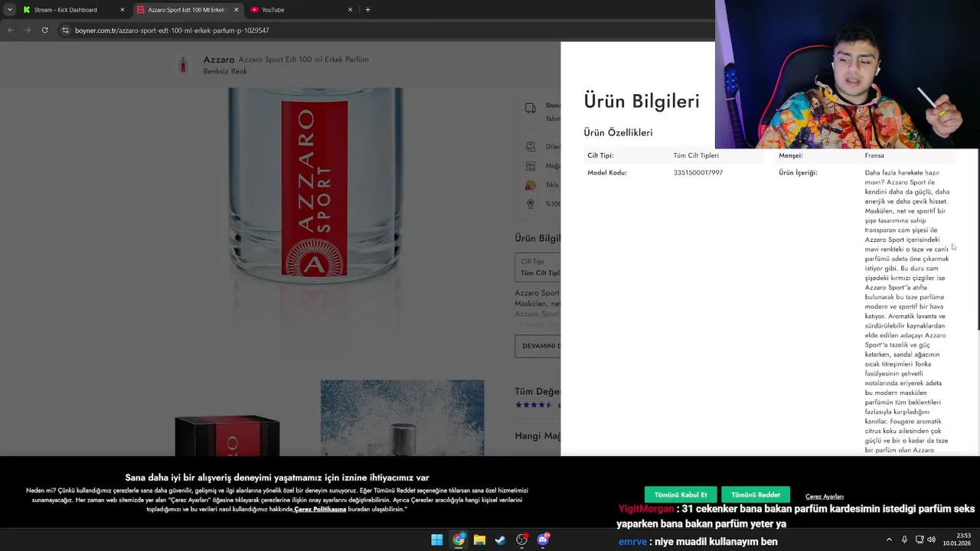Open the Çerez Politikasına link
980x551 pixels.
[x=320, y=509]
